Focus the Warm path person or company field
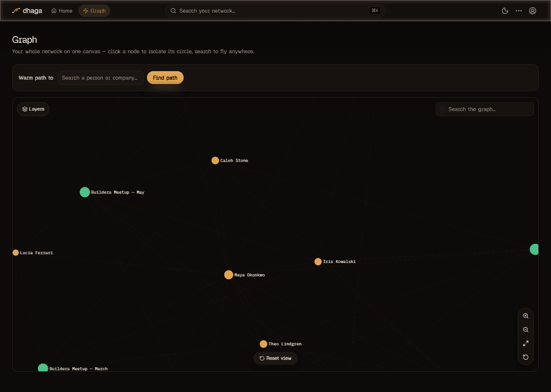This screenshot has width=551, height=392. tap(101, 78)
